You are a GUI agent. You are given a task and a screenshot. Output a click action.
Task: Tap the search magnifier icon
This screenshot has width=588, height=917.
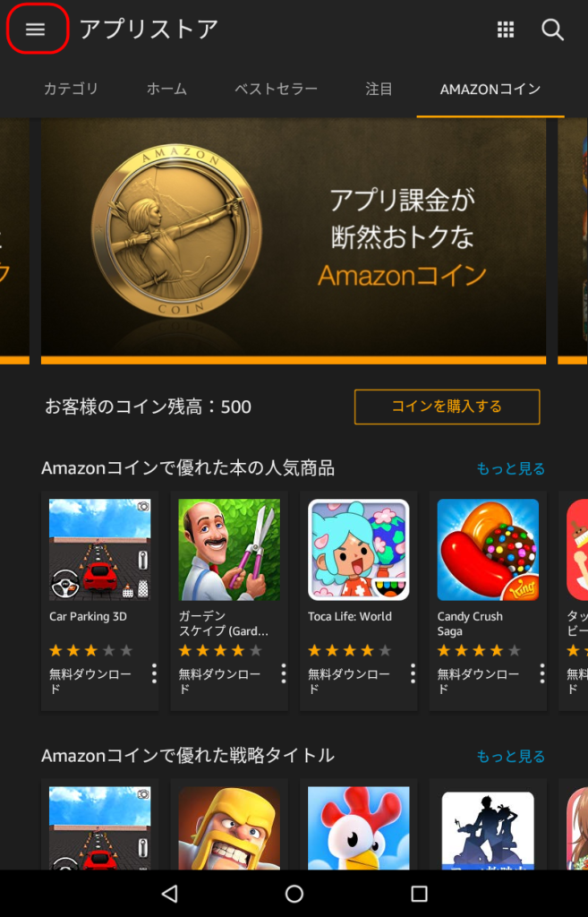(552, 30)
